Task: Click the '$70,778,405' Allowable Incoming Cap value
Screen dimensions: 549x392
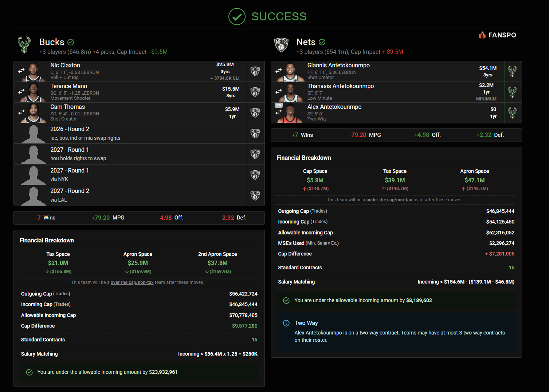Action: coord(243,316)
